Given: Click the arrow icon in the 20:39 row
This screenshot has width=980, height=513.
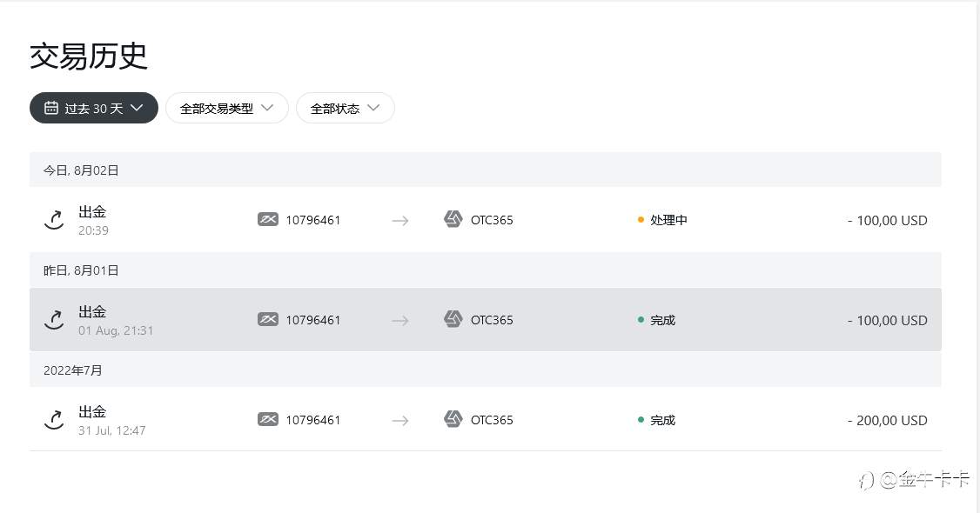Looking at the screenshot, I should click(x=400, y=220).
